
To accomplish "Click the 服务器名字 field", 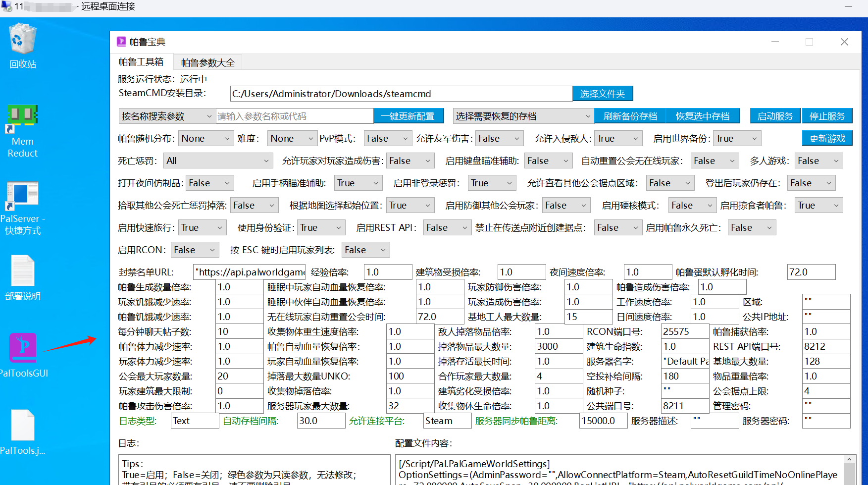I will [x=685, y=361].
